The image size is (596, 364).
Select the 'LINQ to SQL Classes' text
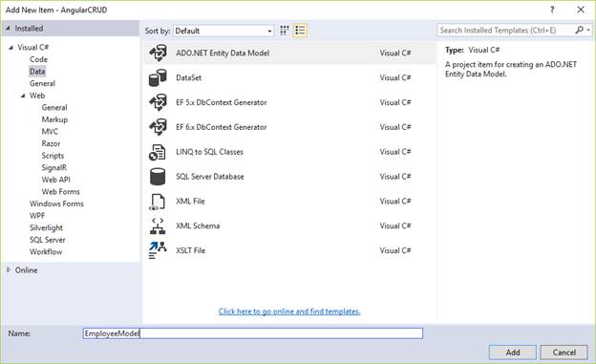point(209,152)
